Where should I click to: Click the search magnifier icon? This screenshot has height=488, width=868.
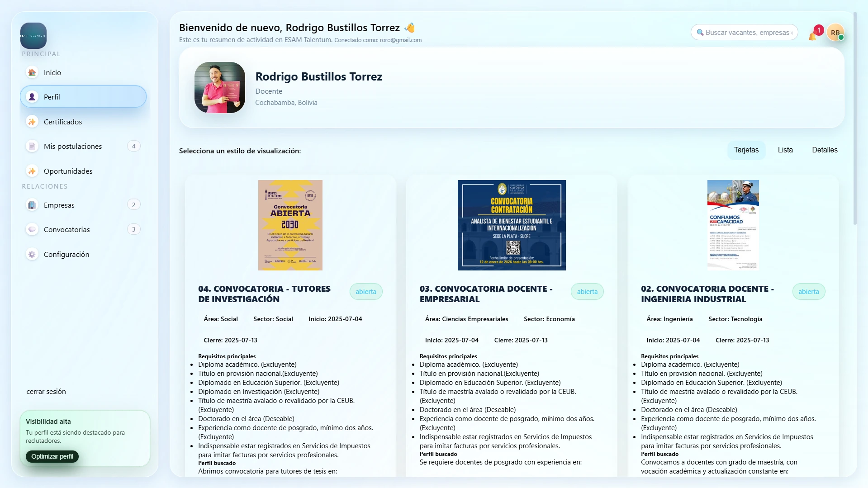click(700, 32)
